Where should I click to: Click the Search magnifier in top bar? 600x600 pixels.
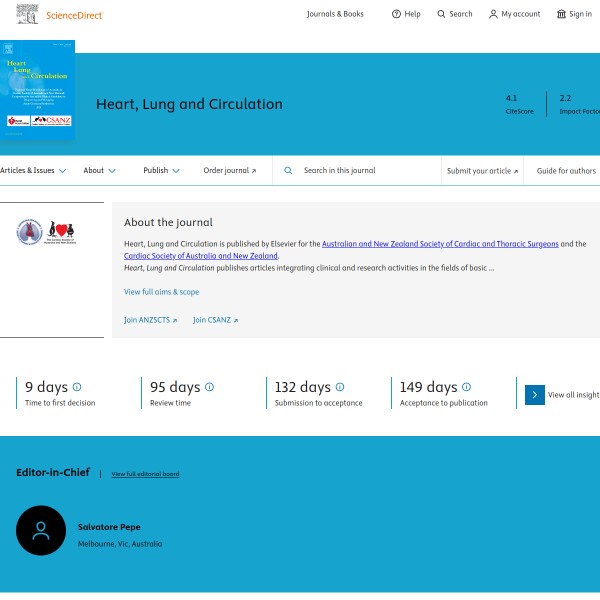(x=442, y=14)
